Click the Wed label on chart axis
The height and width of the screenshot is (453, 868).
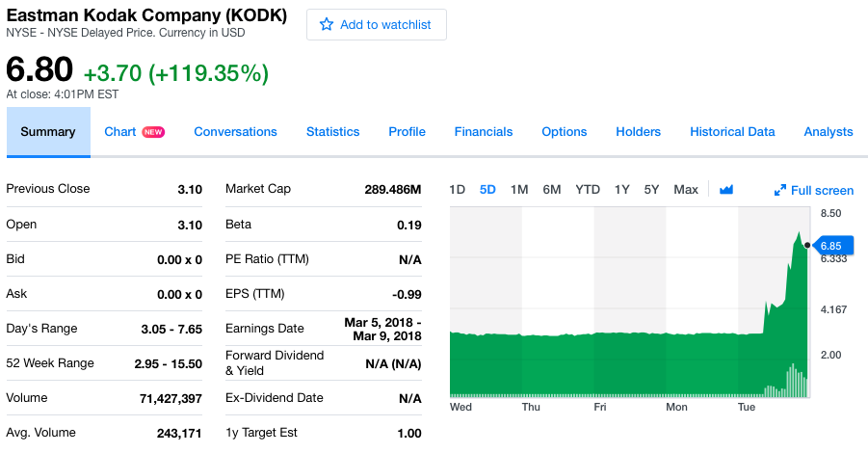pyautogui.click(x=460, y=407)
